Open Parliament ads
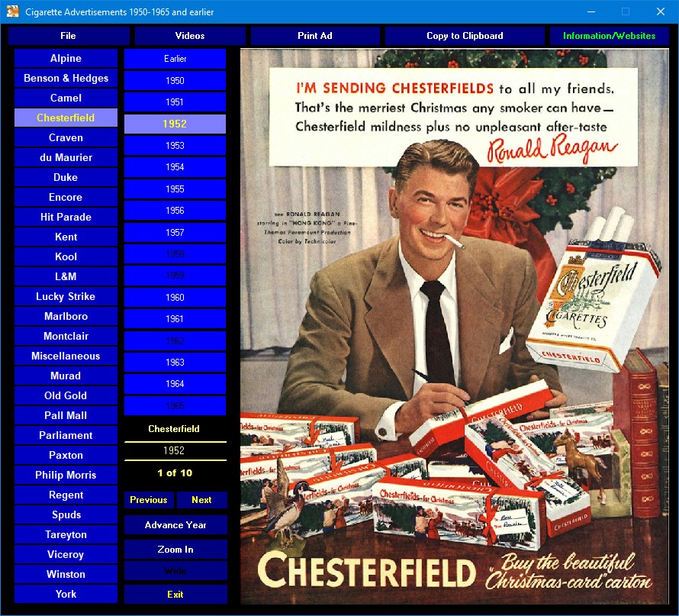This screenshot has width=679, height=616. [x=66, y=435]
